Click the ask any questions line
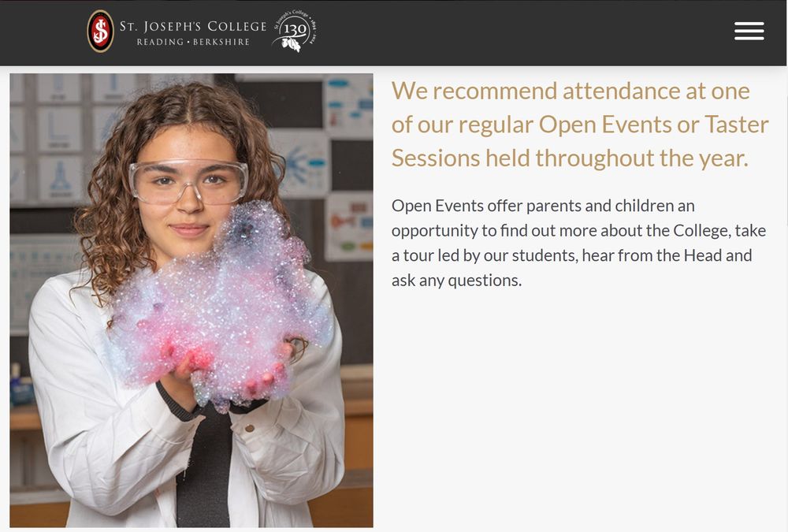The image size is (788, 532). (x=456, y=280)
